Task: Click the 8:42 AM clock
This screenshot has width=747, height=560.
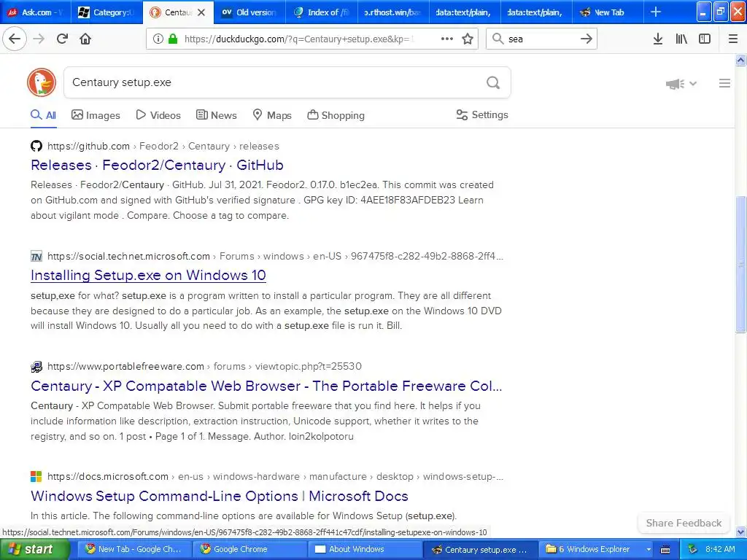Action: click(x=720, y=549)
